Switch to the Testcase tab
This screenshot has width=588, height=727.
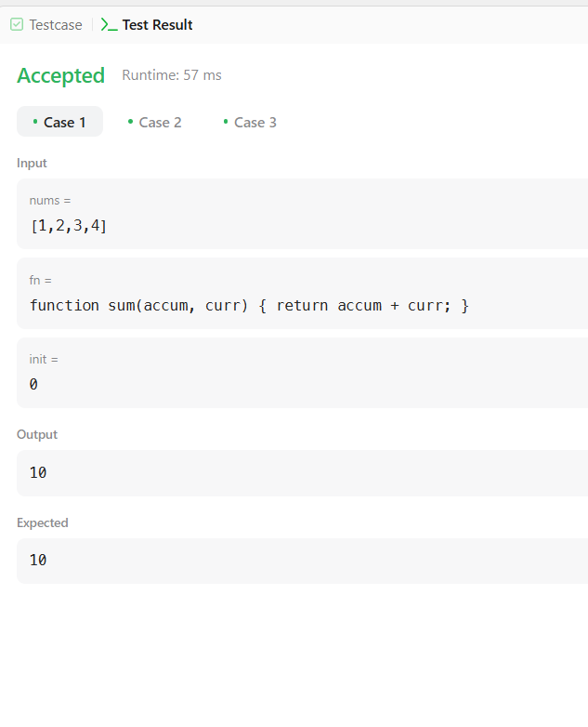46,24
